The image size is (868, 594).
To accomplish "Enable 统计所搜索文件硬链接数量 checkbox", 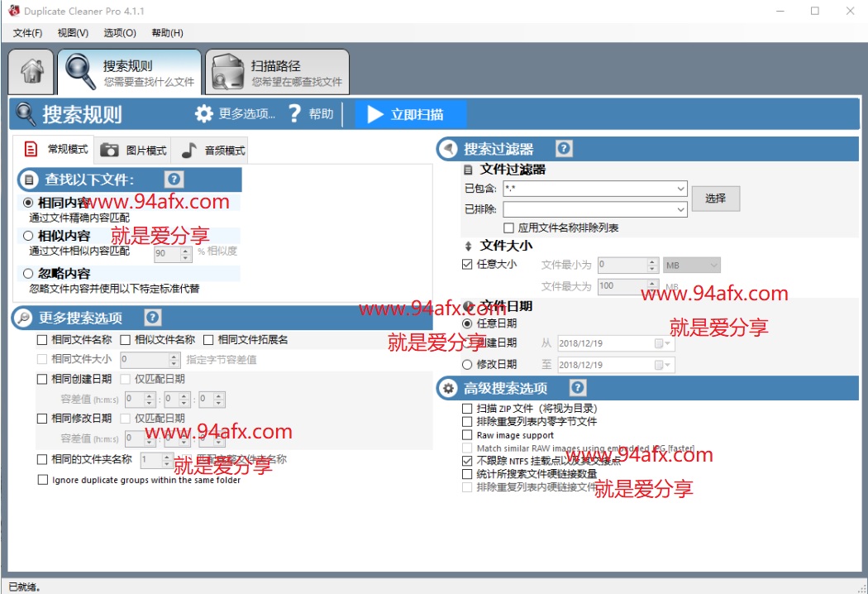I will pos(467,474).
